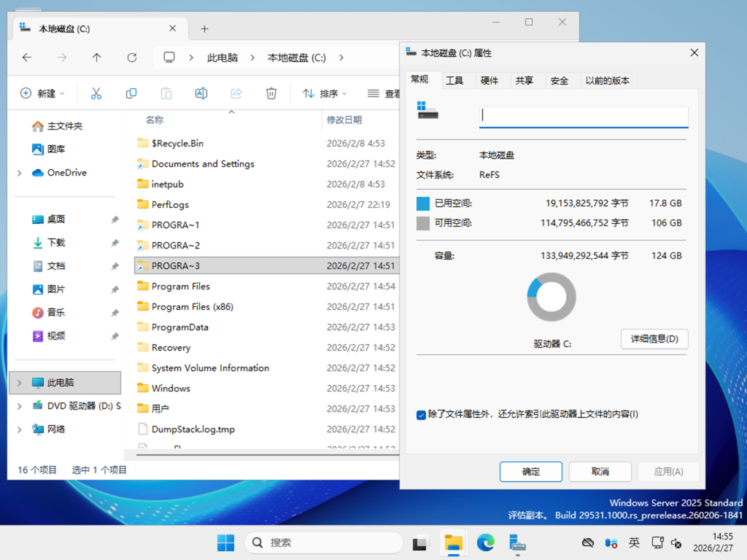Open the 排序 sort dropdown
747x560 pixels.
point(325,93)
